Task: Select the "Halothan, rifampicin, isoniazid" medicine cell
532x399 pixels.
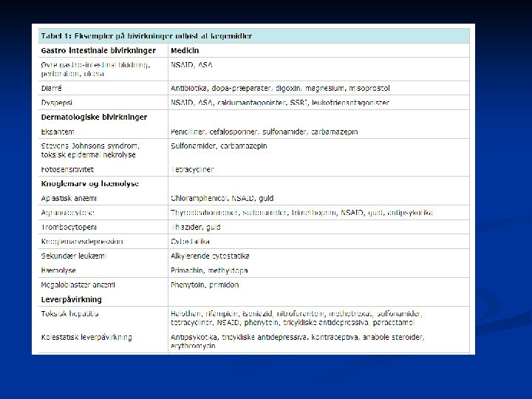Action: (x=297, y=318)
